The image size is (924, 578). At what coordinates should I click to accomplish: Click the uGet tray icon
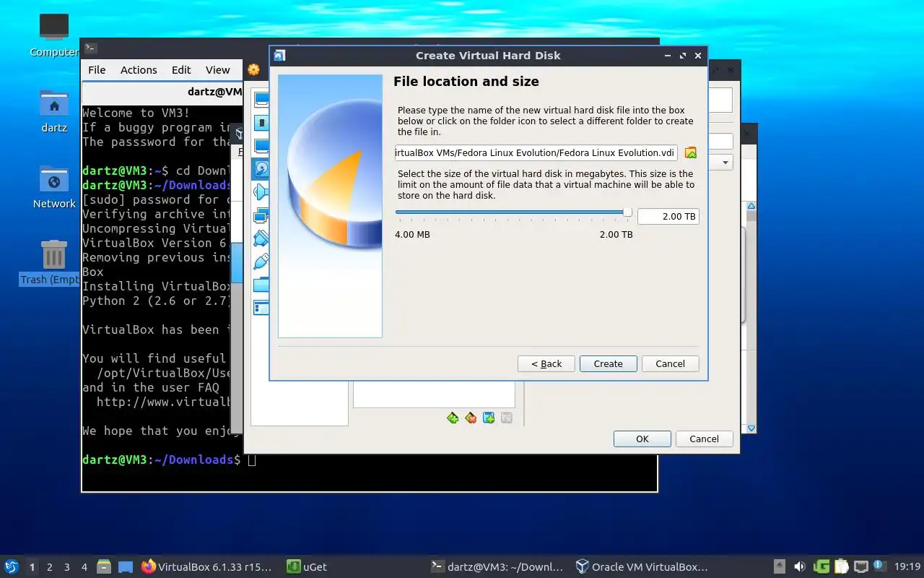point(821,566)
